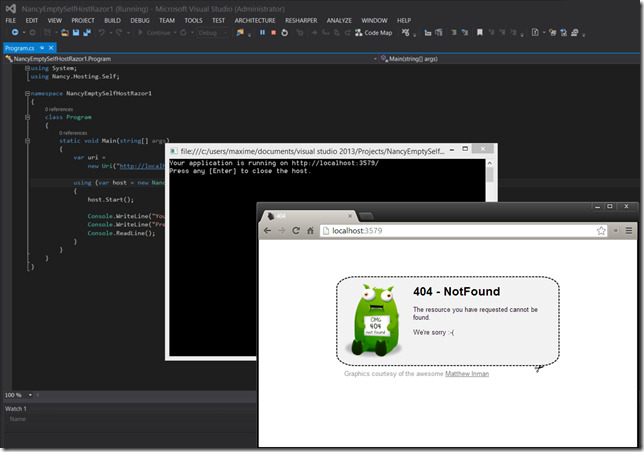Screen dimensions: 644x452
Task: Close the Program.cs tab
Action: [51, 48]
